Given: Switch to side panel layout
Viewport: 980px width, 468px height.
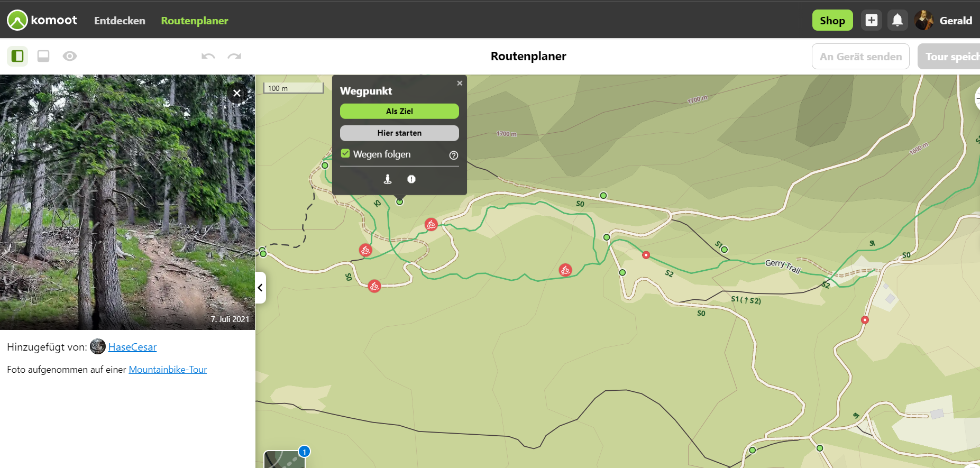Looking at the screenshot, I should [x=17, y=56].
